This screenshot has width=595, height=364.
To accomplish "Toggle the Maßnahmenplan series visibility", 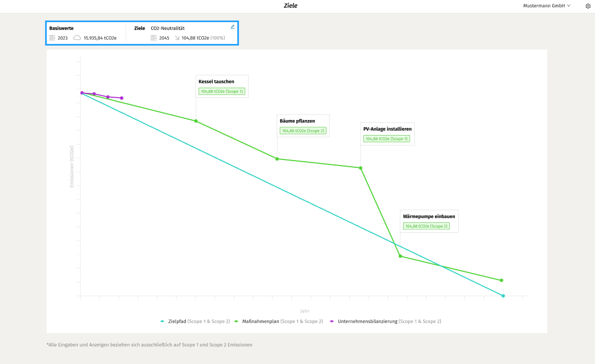I will [261, 321].
